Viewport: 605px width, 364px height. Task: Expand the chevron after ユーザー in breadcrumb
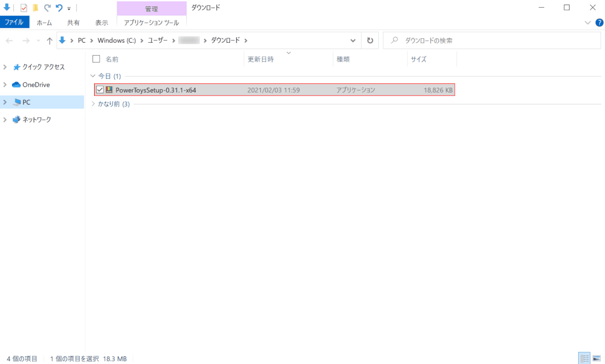pos(173,40)
